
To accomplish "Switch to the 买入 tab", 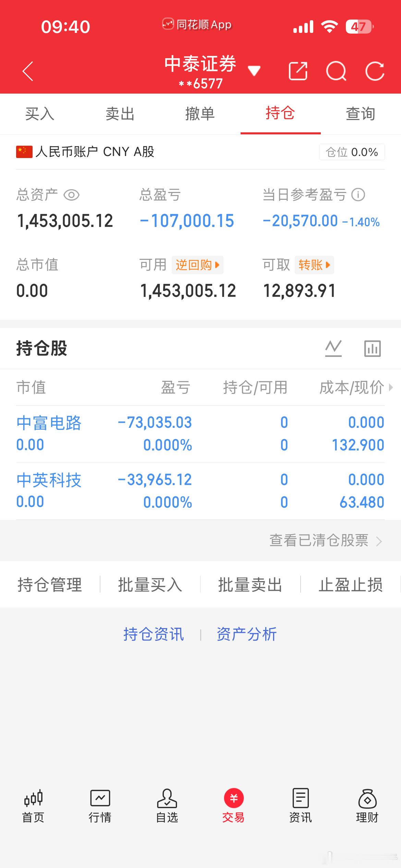I will point(40,113).
